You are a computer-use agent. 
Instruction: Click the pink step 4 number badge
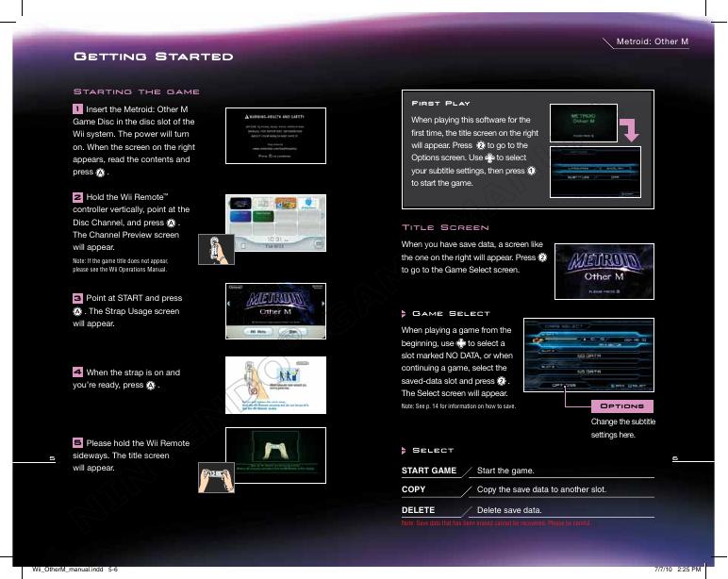[x=77, y=372]
